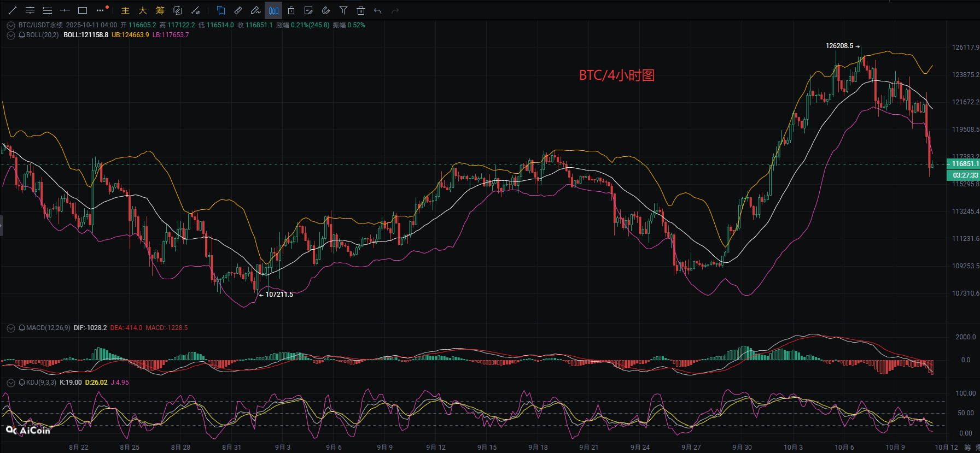
Task: Click the candlestick chart style button
Action: (x=273, y=10)
